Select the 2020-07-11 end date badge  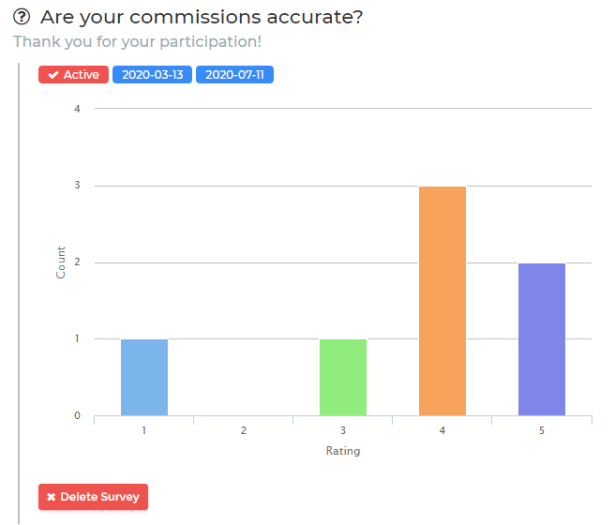click(235, 75)
